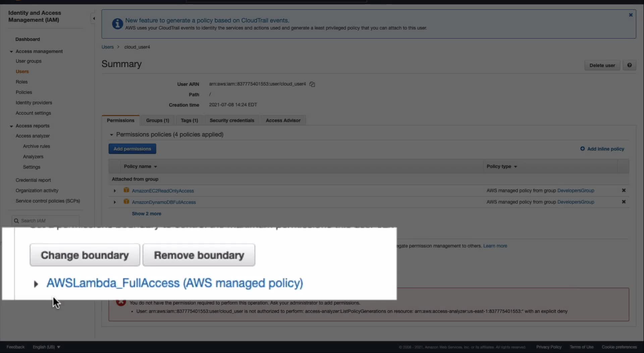Open User groups in the sidebar
Screen dimensions: 644x353
[x=29, y=61]
